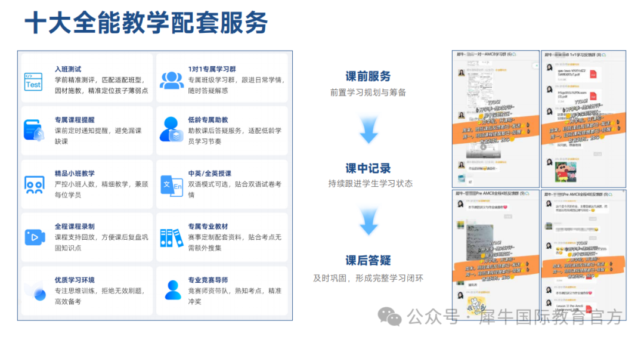Viewport: 644px width, 343px height.
Task: Click the blue arrow below 课前服务
Action: point(369,130)
